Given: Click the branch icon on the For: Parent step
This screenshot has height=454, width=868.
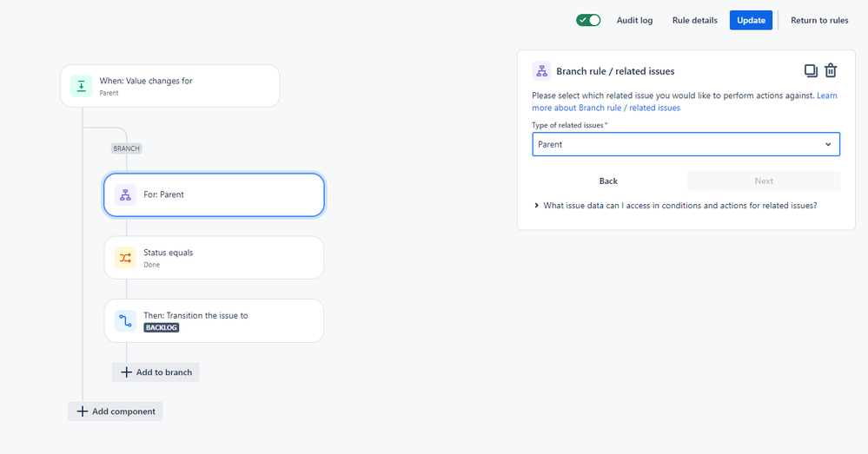Looking at the screenshot, I should [x=125, y=194].
